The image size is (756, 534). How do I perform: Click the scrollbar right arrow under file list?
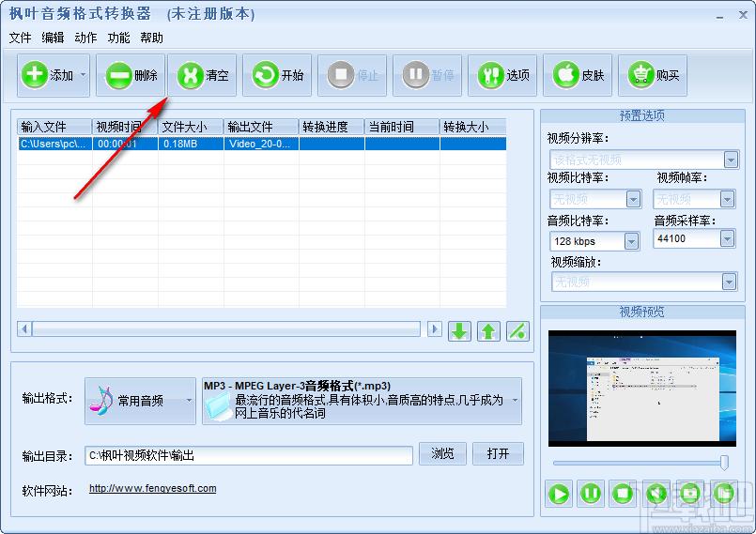click(435, 329)
